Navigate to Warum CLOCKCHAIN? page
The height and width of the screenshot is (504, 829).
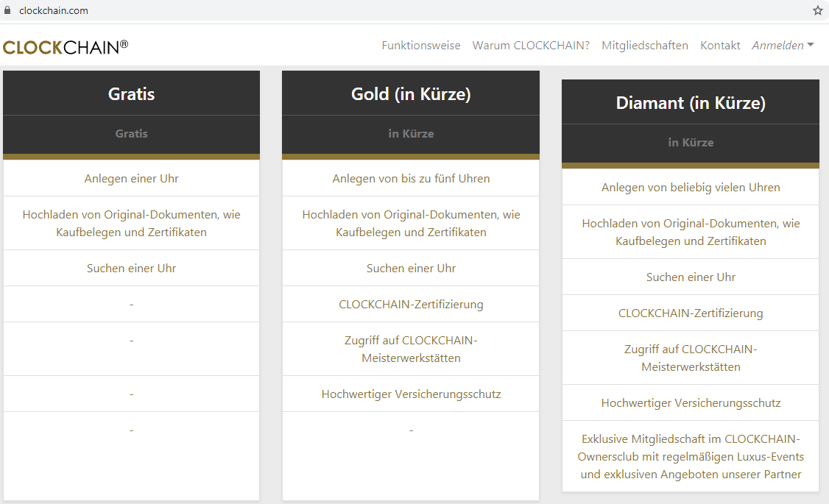click(x=531, y=45)
